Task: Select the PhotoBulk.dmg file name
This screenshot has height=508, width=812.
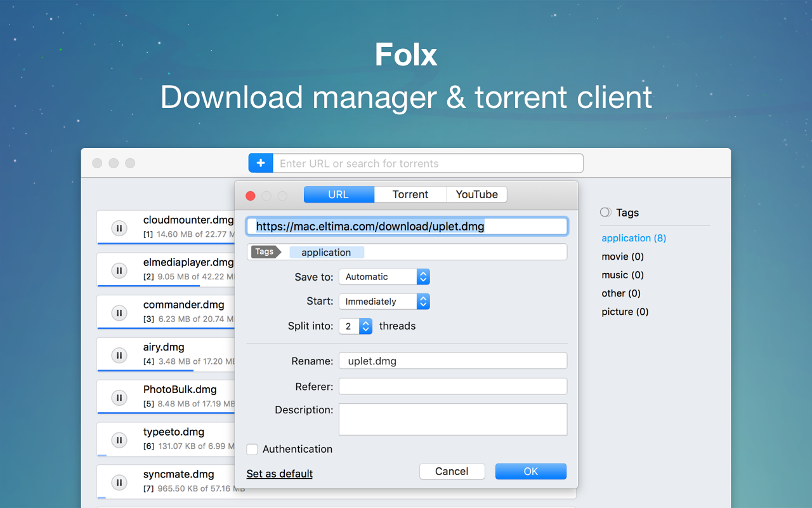Action: pos(180,389)
